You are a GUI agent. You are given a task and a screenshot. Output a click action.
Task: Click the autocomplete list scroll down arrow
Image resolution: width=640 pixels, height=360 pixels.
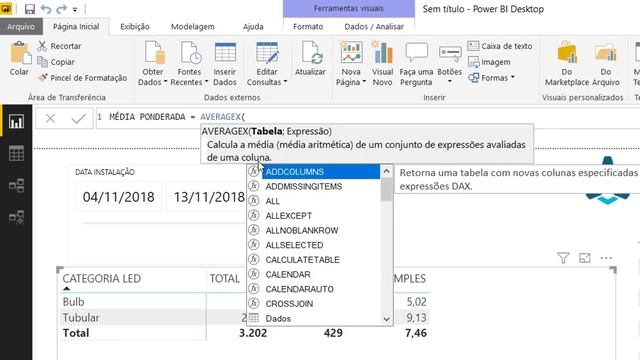[387, 319]
